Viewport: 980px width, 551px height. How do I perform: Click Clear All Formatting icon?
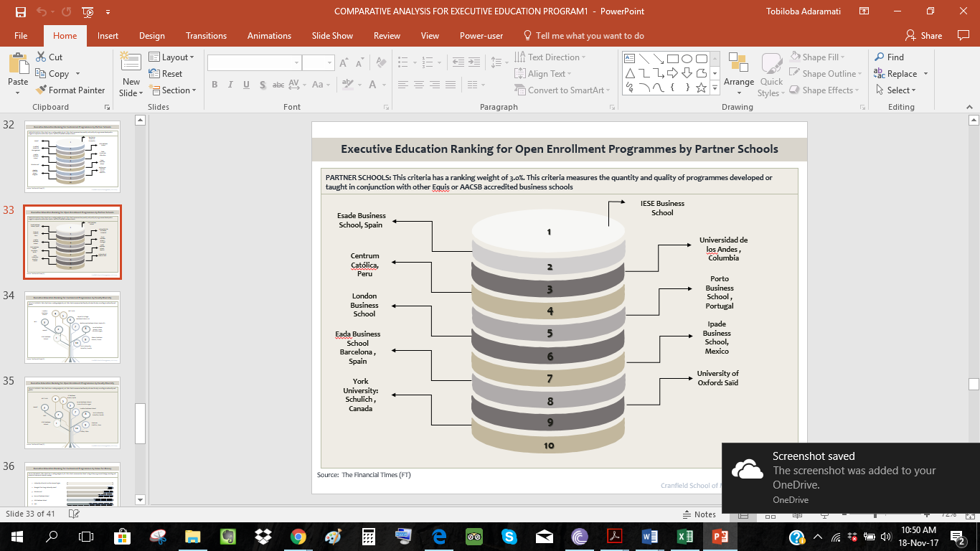[x=380, y=63]
